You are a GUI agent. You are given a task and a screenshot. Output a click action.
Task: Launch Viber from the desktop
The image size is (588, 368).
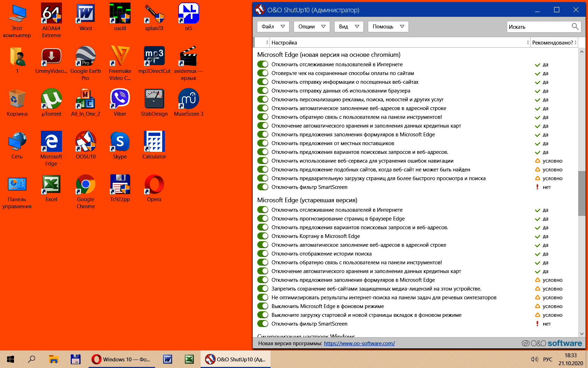point(120,102)
